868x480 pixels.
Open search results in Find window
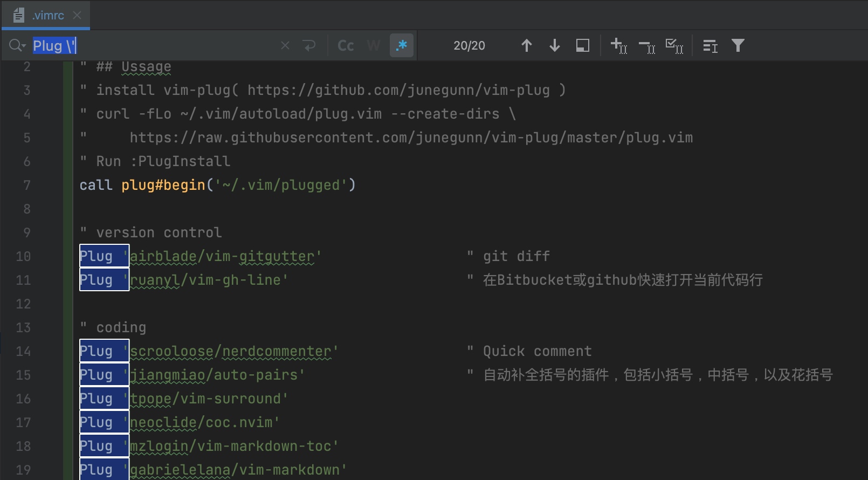[x=710, y=46]
